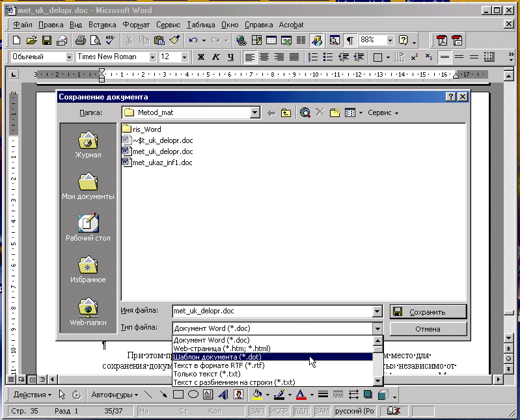Open the Формат menu

(x=136, y=25)
